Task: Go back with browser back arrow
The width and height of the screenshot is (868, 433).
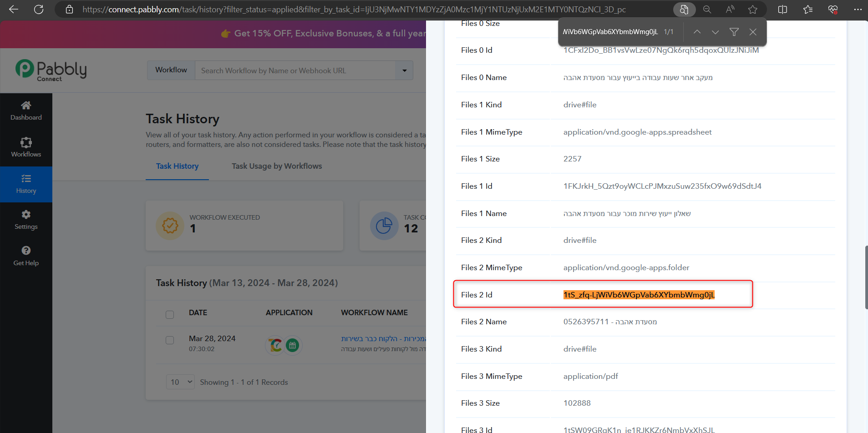Action: point(13,9)
